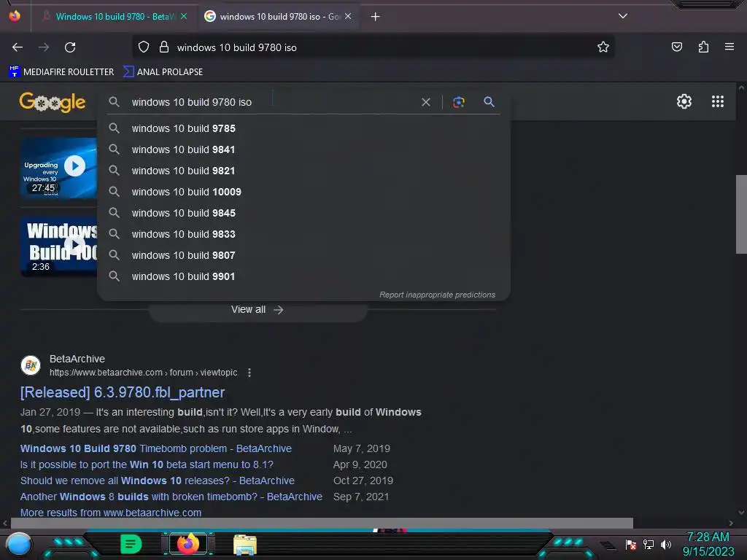Click the blue Google search magnifier button
The width and height of the screenshot is (747, 560).
(x=489, y=101)
